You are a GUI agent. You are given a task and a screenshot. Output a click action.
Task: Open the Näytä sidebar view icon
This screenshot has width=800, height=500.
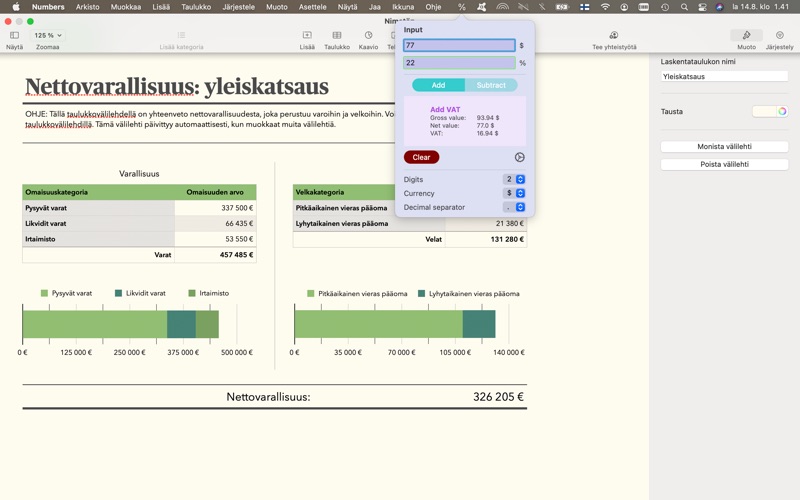[x=14, y=35]
